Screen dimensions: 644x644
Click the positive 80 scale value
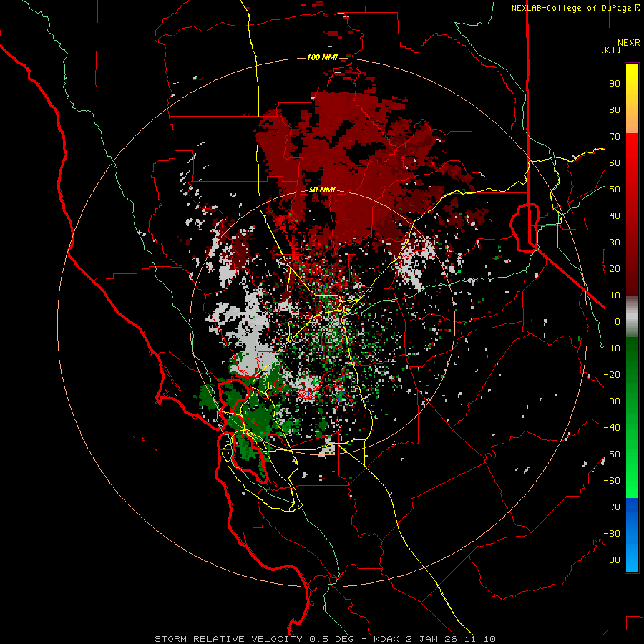[615, 110]
